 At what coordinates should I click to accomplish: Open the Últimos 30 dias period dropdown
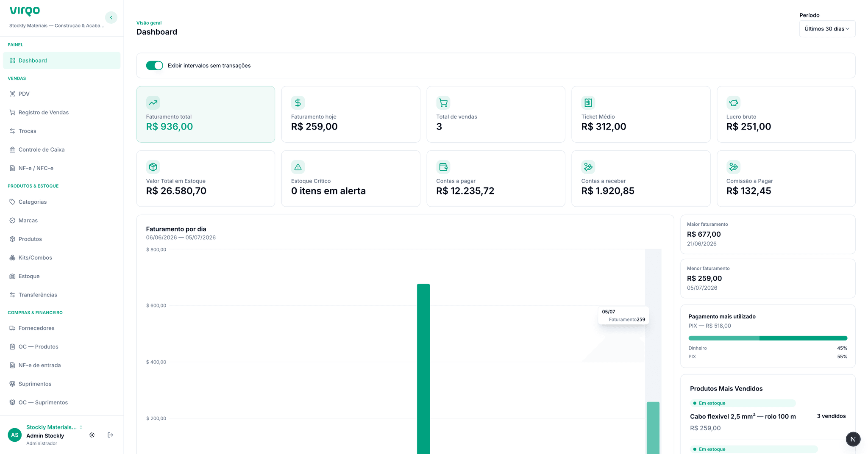tap(827, 29)
